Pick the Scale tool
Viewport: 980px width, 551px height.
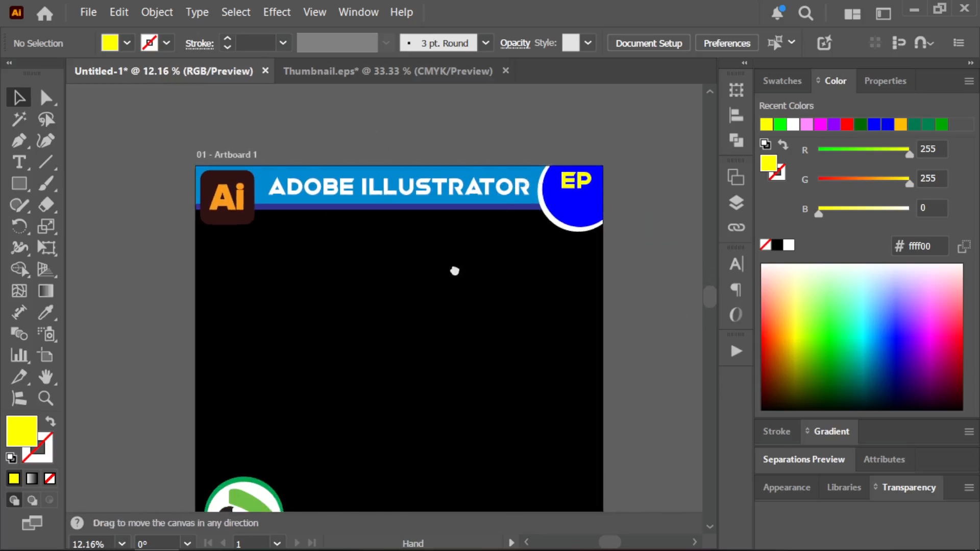click(46, 227)
